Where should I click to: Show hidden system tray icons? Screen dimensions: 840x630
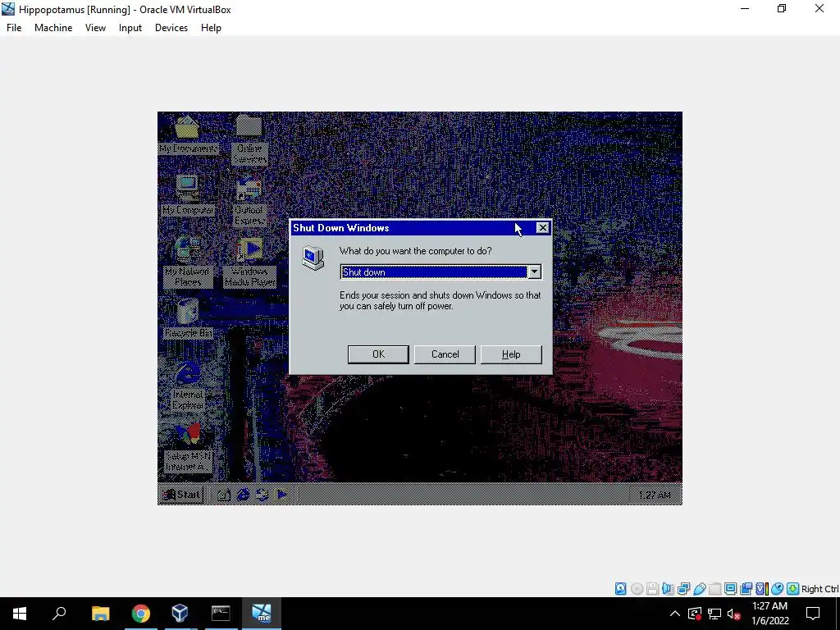[x=675, y=614]
